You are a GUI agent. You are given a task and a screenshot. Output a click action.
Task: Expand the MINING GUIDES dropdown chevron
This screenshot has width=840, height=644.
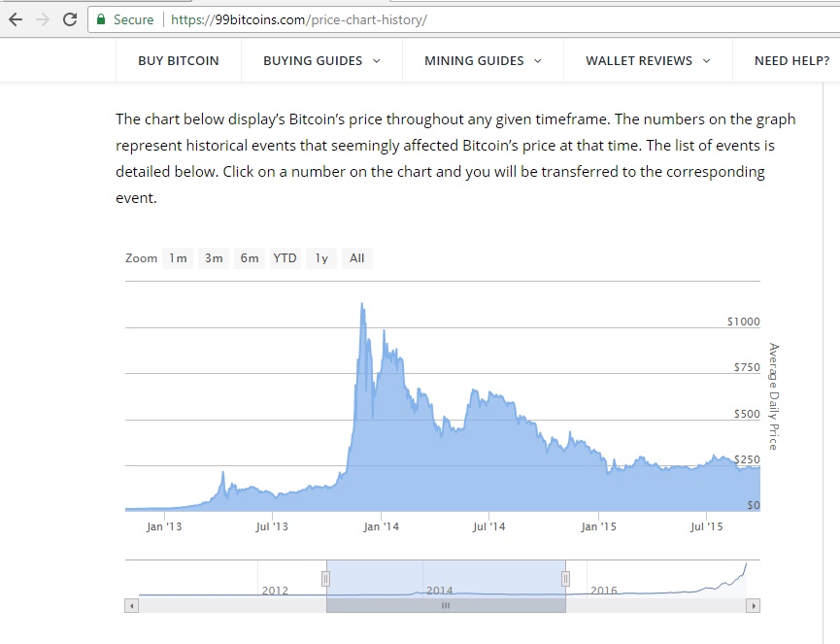(x=538, y=61)
